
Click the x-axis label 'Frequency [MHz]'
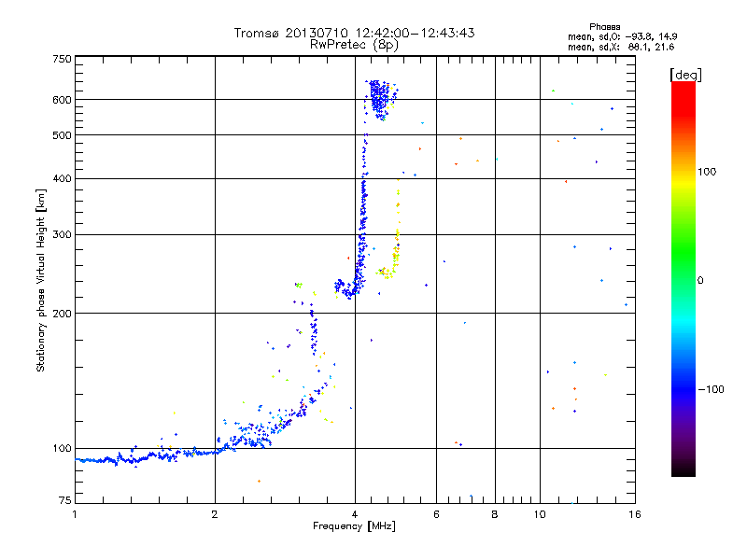pos(354,526)
